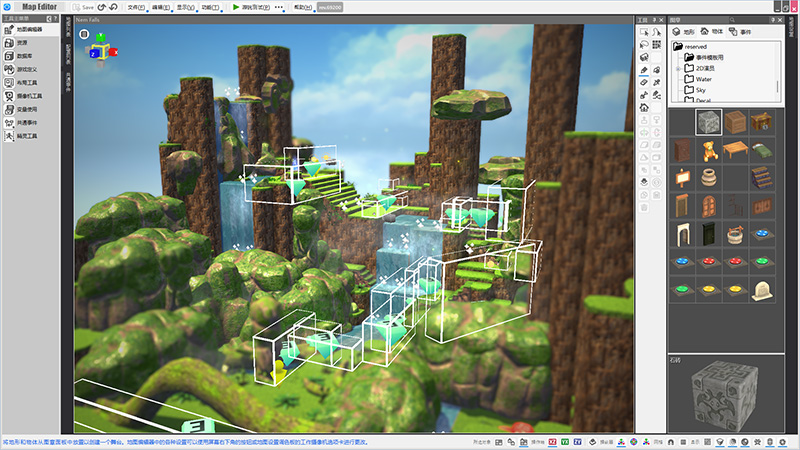Collapse the reserved folder in the tree
The width and height of the screenshot is (800, 450).
tap(678, 46)
